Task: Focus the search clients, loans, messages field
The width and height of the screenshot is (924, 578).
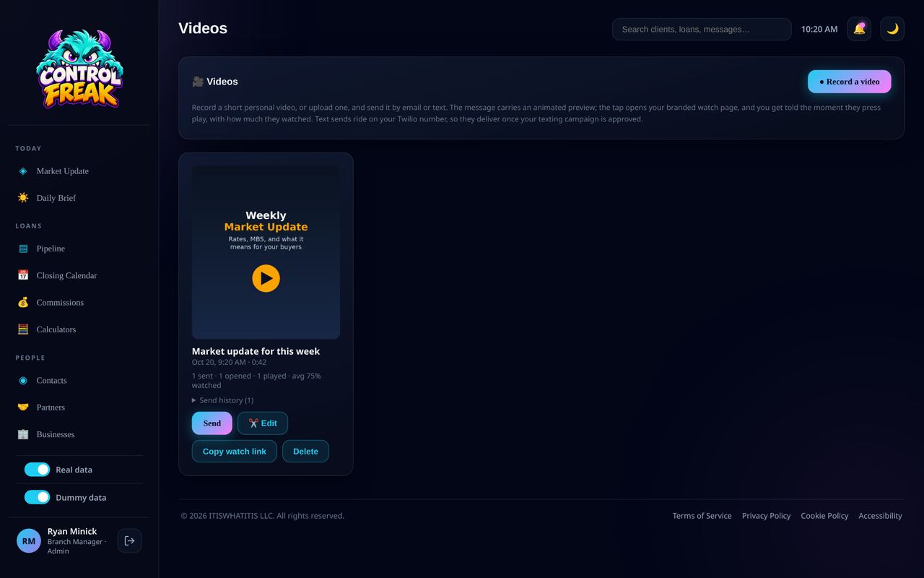Action: 702,29
